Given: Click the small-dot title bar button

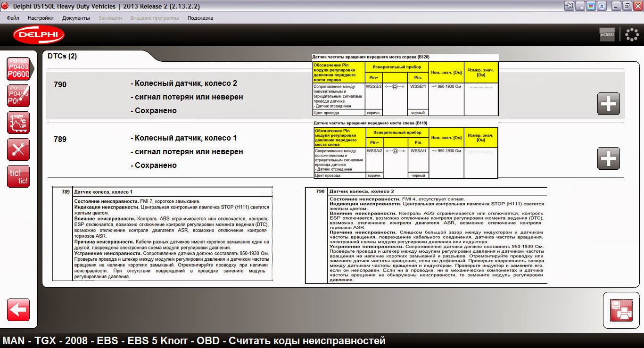Looking at the screenshot, I should pos(581,6).
